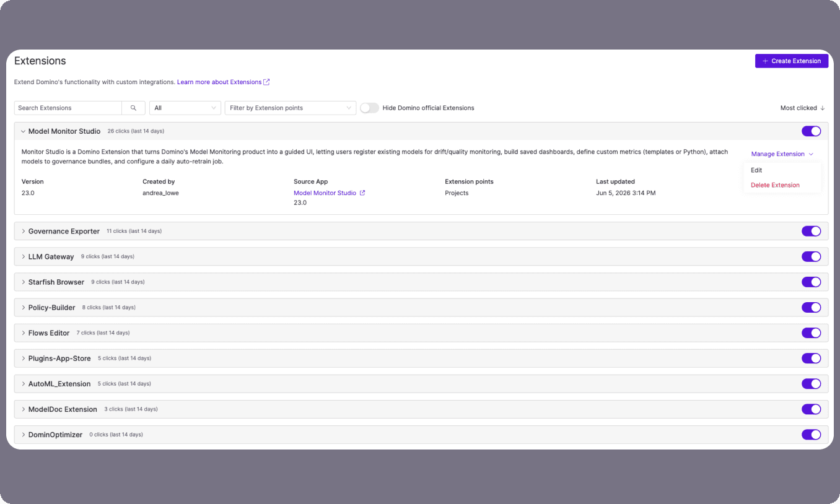The image size is (840, 504).
Task: Open Learn more about Extensions link
Action: (219, 82)
